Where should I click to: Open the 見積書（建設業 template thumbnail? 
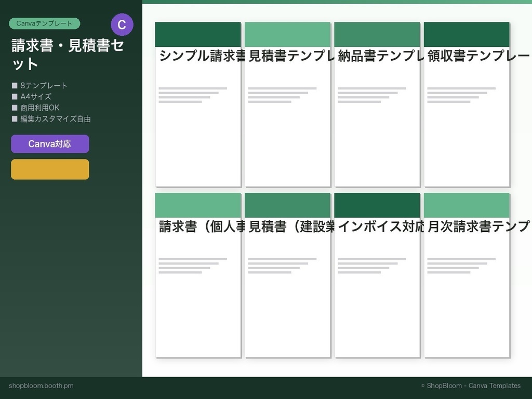point(287,275)
